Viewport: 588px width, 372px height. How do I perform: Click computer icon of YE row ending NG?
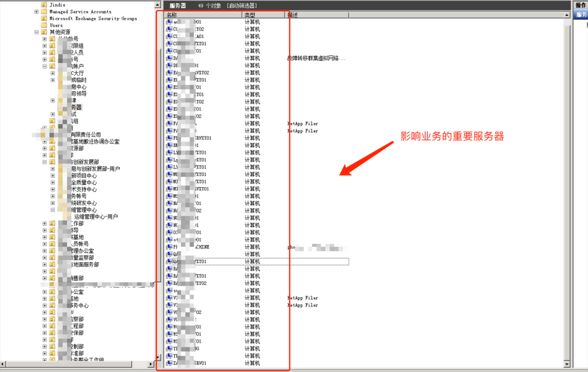(x=169, y=349)
